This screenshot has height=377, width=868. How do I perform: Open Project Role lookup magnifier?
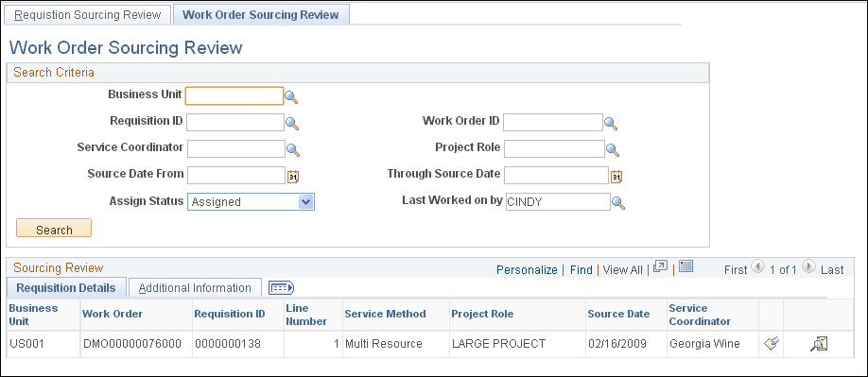pos(613,149)
